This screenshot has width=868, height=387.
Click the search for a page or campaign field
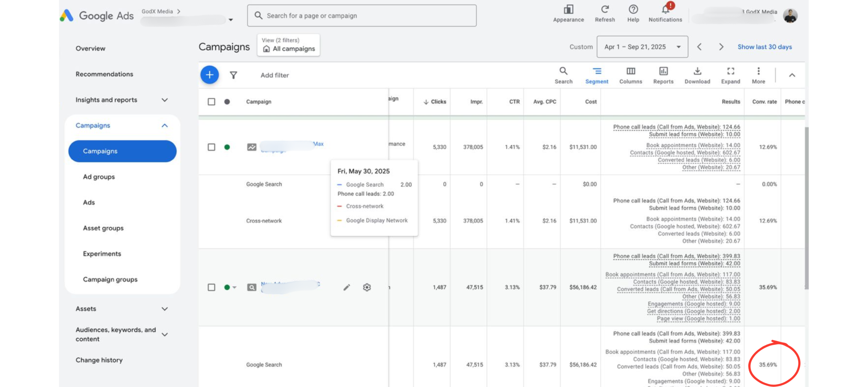coord(361,15)
